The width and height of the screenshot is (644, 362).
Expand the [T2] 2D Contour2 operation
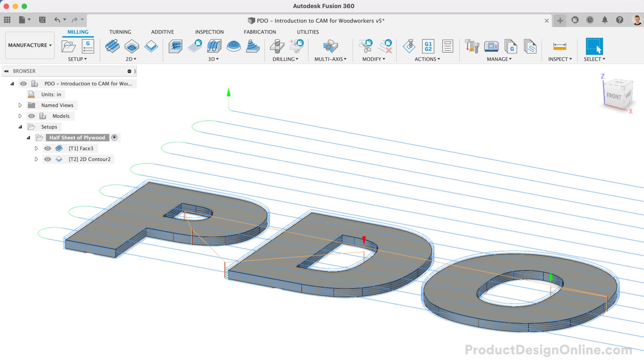point(36,159)
